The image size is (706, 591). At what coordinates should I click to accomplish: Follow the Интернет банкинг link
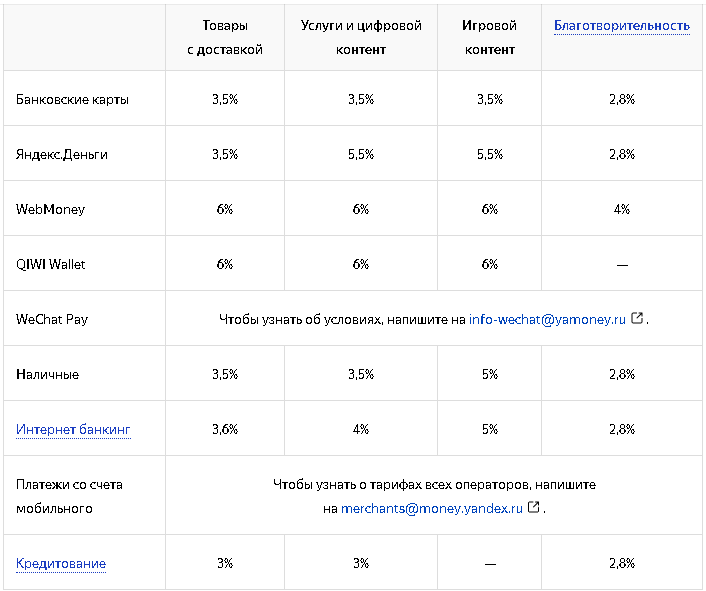click(x=73, y=429)
